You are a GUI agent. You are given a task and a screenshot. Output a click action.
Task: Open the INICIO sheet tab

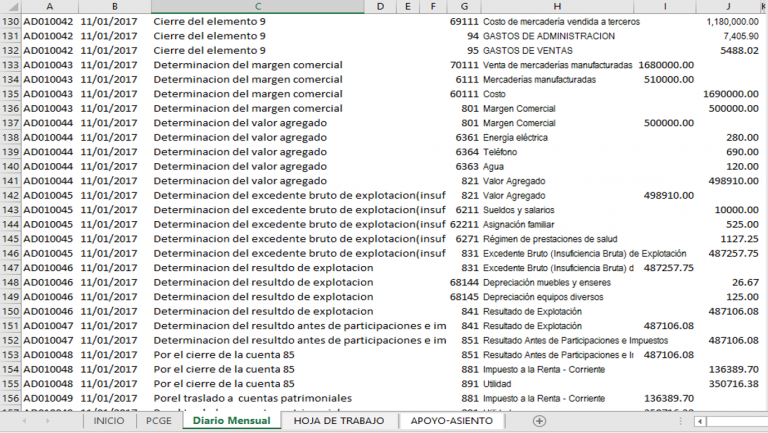click(x=109, y=421)
